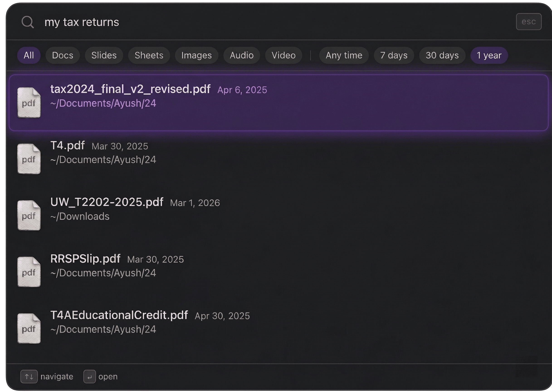
Task: Click the up/down navigate arrows icon
Action: [x=29, y=376]
